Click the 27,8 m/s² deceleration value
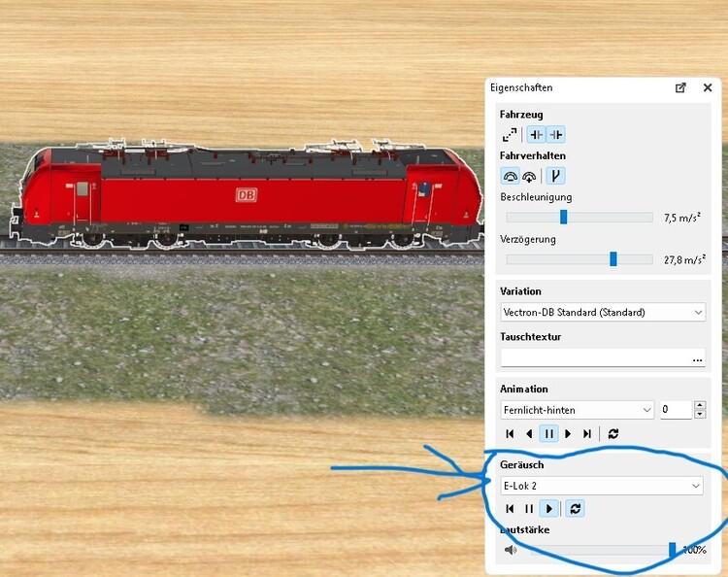The width and height of the screenshot is (728, 577). (x=684, y=259)
